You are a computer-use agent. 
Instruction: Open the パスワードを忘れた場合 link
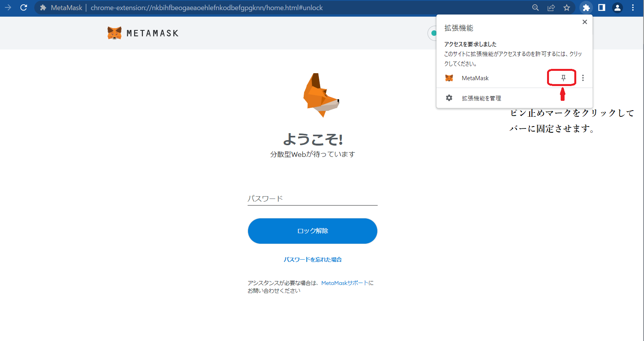(313, 260)
